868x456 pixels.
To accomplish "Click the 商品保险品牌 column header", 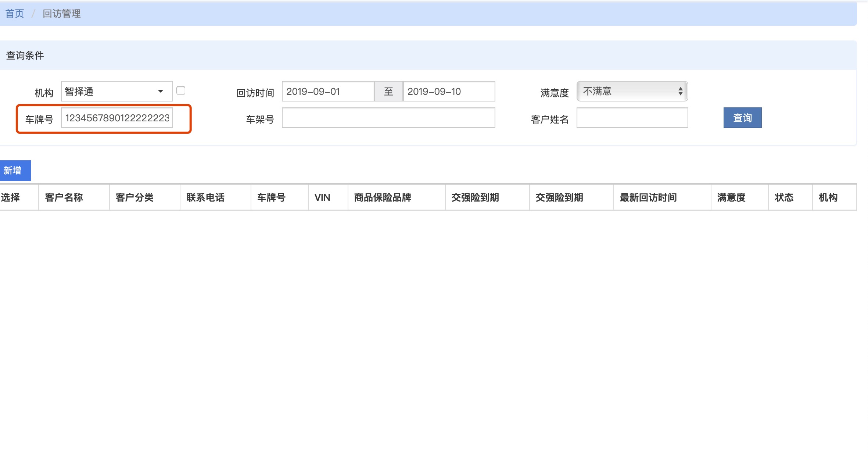I will [x=383, y=197].
